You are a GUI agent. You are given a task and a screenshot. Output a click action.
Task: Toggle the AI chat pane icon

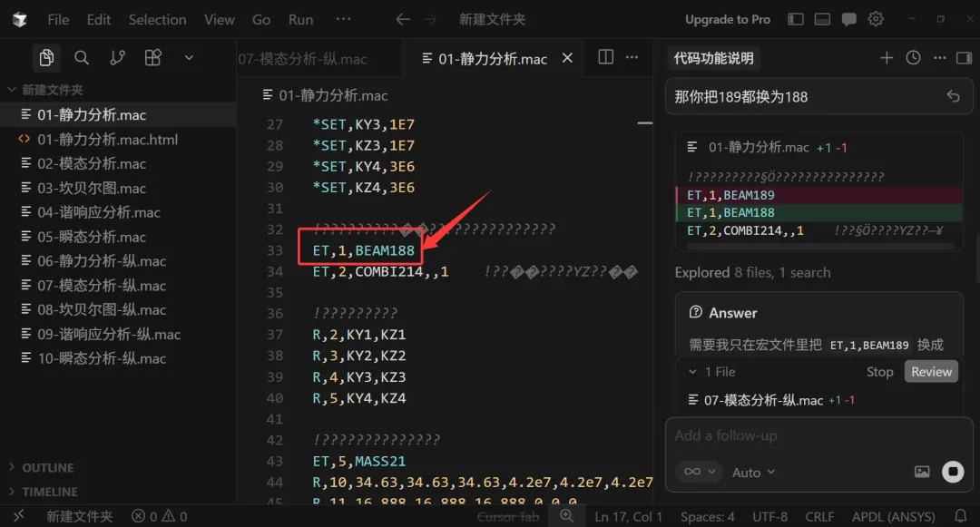(848, 19)
